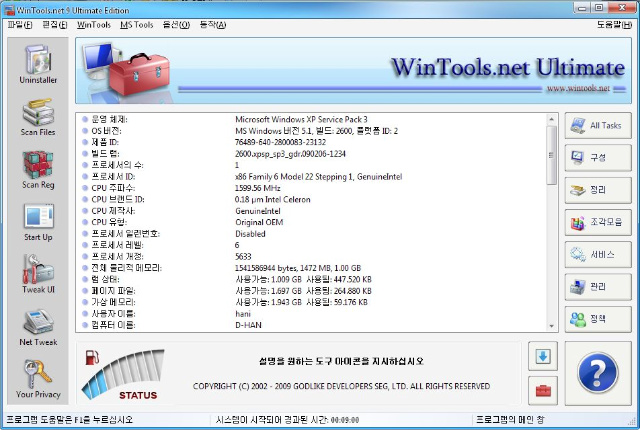Click the All Tasks button

click(x=598, y=126)
